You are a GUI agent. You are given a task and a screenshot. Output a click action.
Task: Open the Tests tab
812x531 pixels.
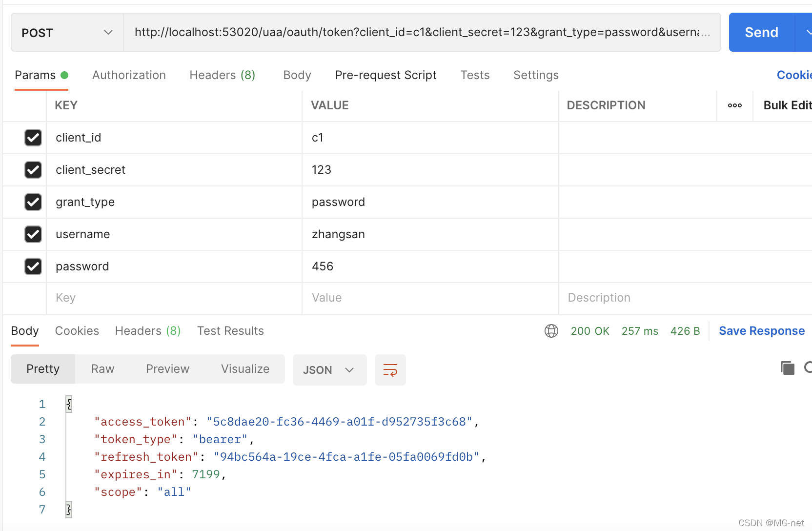point(475,75)
